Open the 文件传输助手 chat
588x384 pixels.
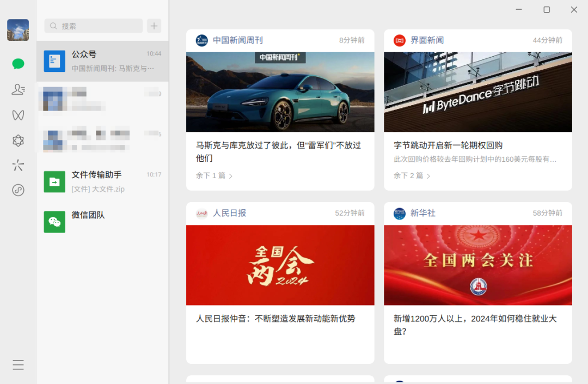pos(102,181)
